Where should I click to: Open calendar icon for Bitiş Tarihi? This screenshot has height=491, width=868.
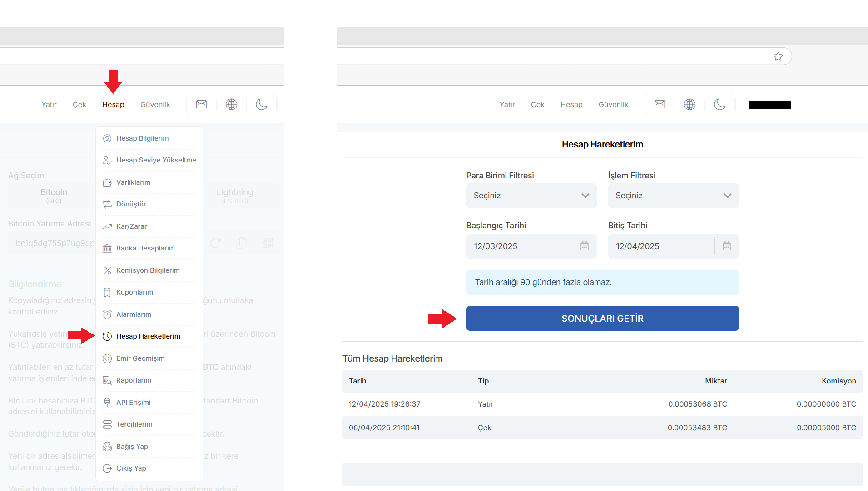[x=727, y=246]
